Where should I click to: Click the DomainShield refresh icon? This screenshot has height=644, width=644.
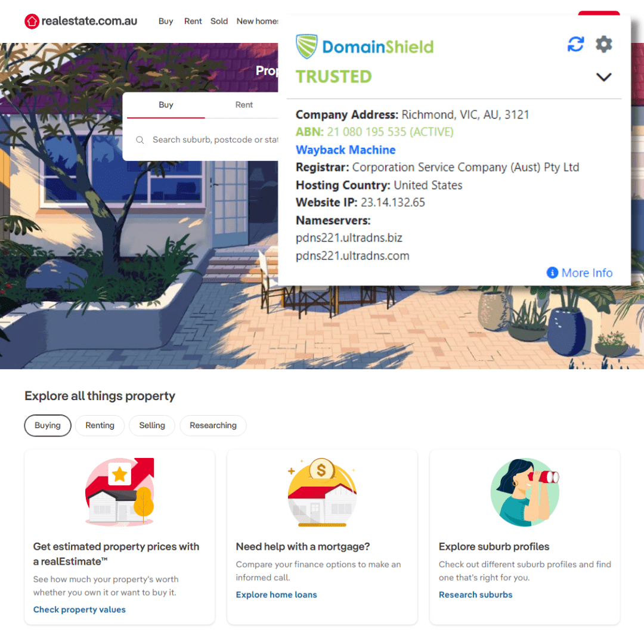(x=575, y=44)
